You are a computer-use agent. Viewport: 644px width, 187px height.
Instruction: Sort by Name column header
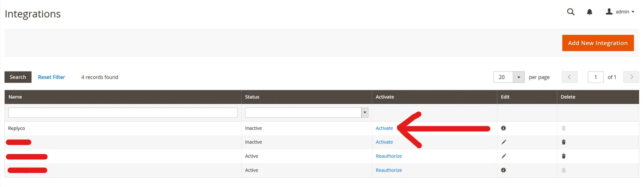(123, 97)
